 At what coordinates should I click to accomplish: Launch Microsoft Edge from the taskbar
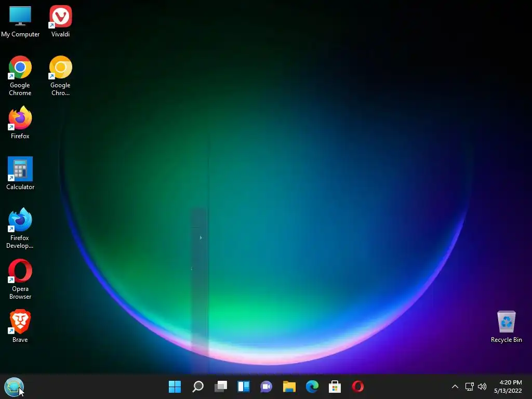(312, 387)
